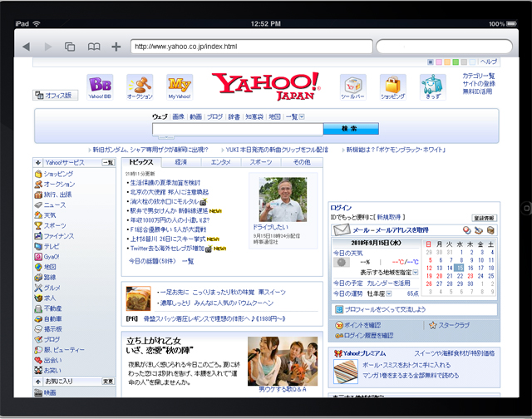
Task: Switch to the エンタメ news tab
Action: [x=221, y=162]
